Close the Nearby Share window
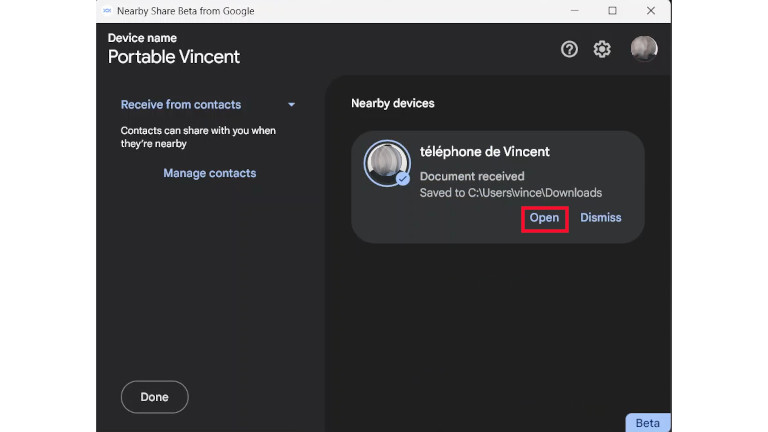This screenshot has width=768, height=432. coord(650,11)
